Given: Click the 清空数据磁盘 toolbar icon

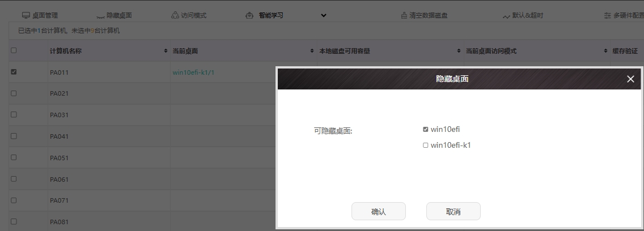Looking at the screenshot, I should pyautogui.click(x=404, y=16).
